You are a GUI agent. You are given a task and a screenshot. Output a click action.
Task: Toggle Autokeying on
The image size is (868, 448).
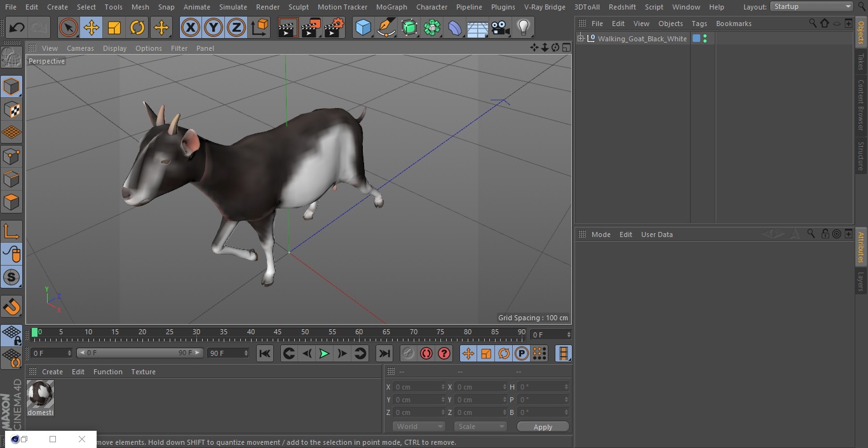426,353
